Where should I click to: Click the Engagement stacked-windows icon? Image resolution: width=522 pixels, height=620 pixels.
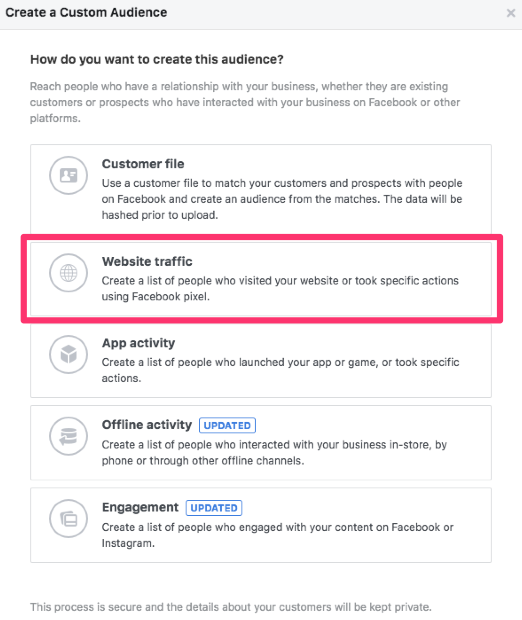68,519
